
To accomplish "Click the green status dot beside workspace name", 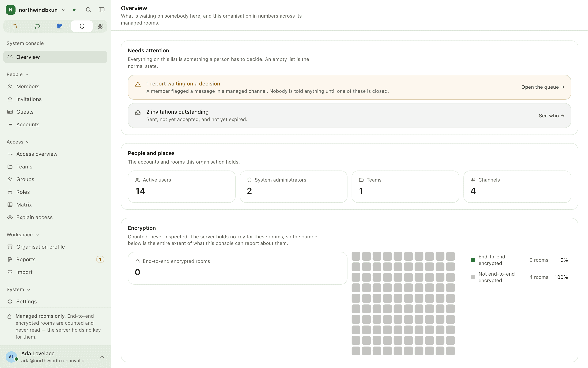I will (74, 10).
